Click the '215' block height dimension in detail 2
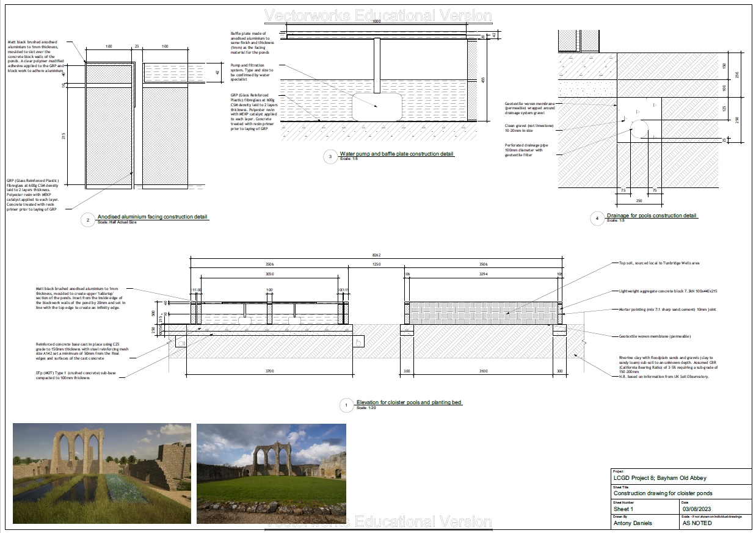The image size is (756, 533). (64, 136)
